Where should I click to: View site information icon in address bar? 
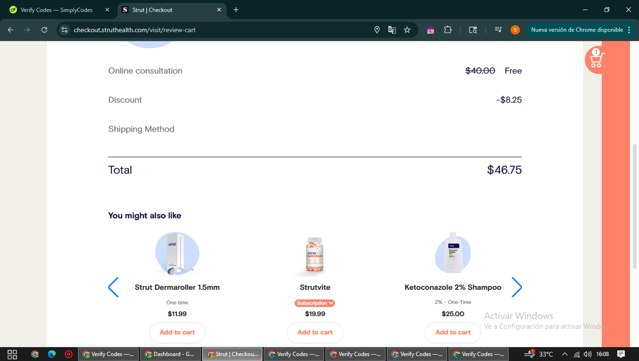pos(64,30)
